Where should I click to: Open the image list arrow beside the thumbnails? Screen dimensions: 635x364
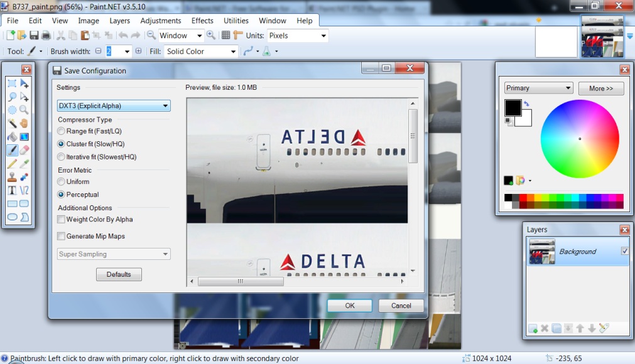click(x=630, y=36)
